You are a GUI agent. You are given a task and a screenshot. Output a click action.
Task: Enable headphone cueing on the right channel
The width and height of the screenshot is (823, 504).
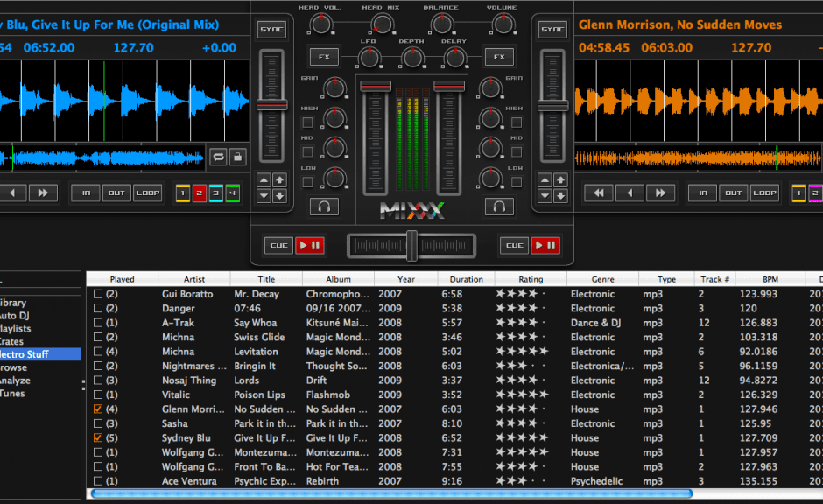[497, 206]
